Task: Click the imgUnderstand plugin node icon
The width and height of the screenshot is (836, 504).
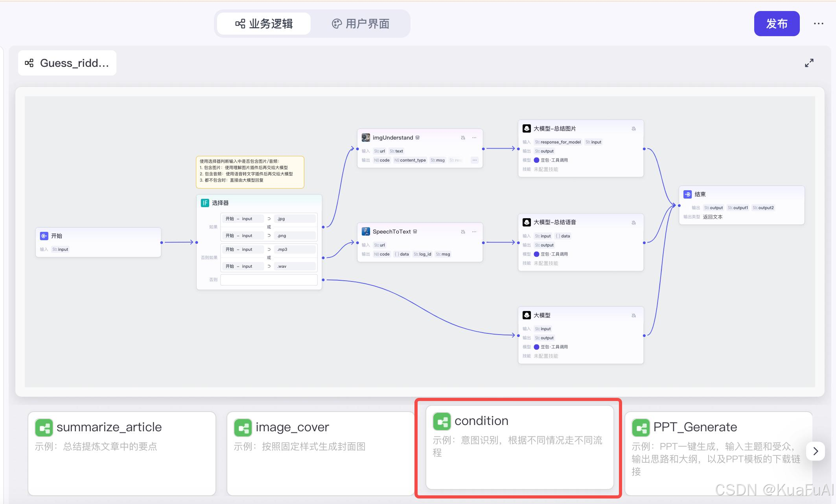Action: click(366, 138)
